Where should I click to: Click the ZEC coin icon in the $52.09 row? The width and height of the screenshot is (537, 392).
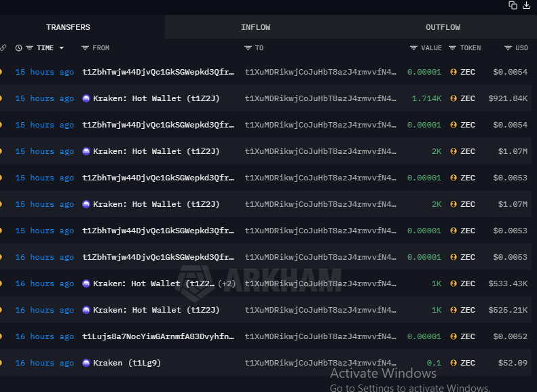(x=453, y=363)
